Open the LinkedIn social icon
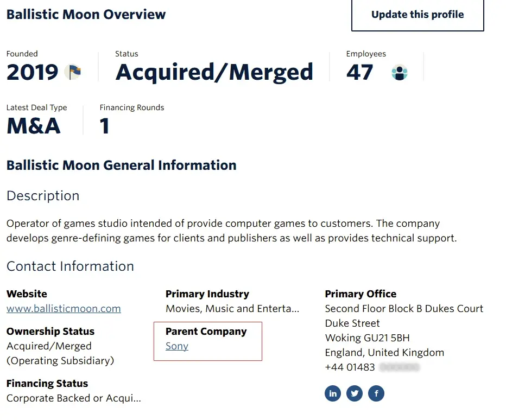This screenshot has width=506, height=420. coord(333,393)
